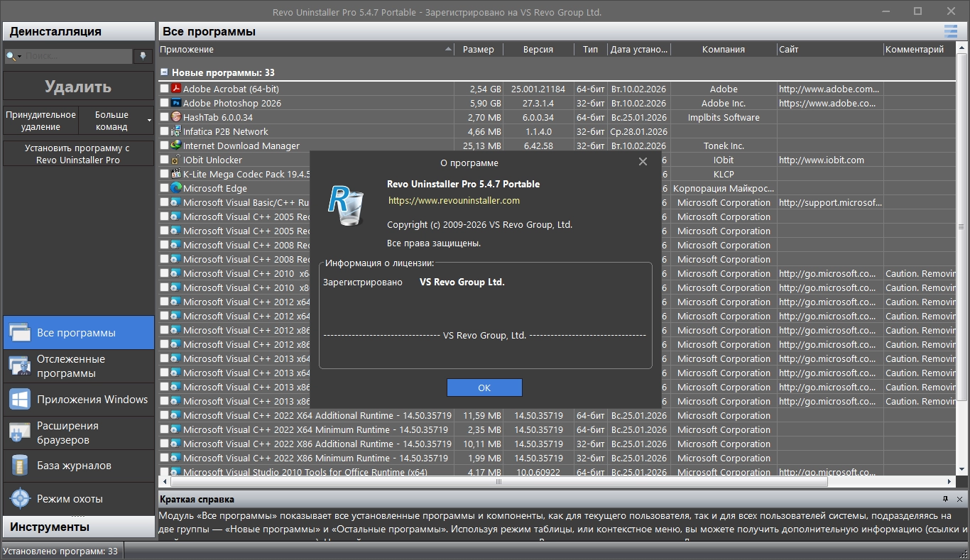Viewport: 970px width, 560px height.
Task: Click the Отслеженные программы sidebar icon
Action: point(20,366)
